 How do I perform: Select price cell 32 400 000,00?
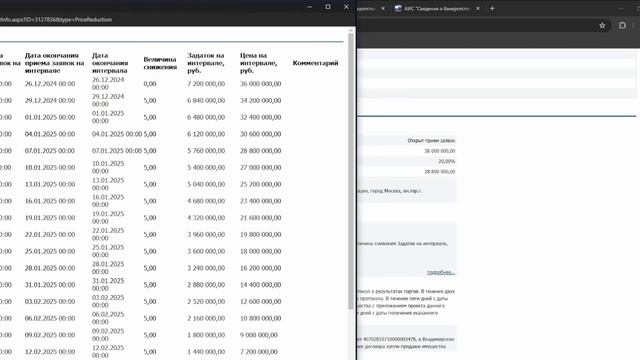(x=260, y=117)
